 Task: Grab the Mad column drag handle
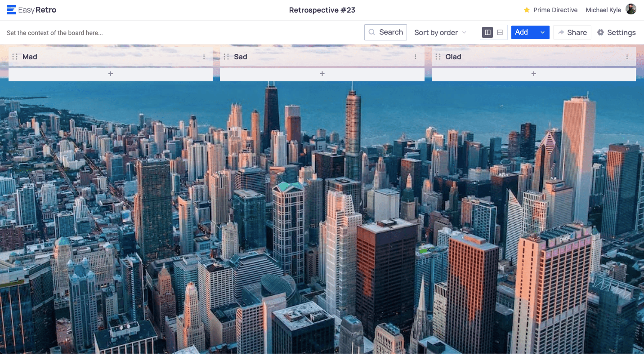[x=15, y=57]
